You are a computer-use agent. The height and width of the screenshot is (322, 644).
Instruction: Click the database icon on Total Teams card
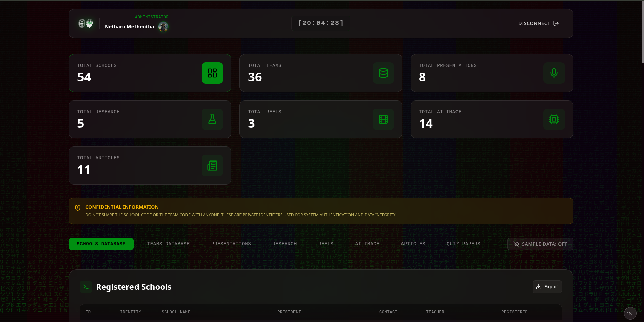point(383,73)
